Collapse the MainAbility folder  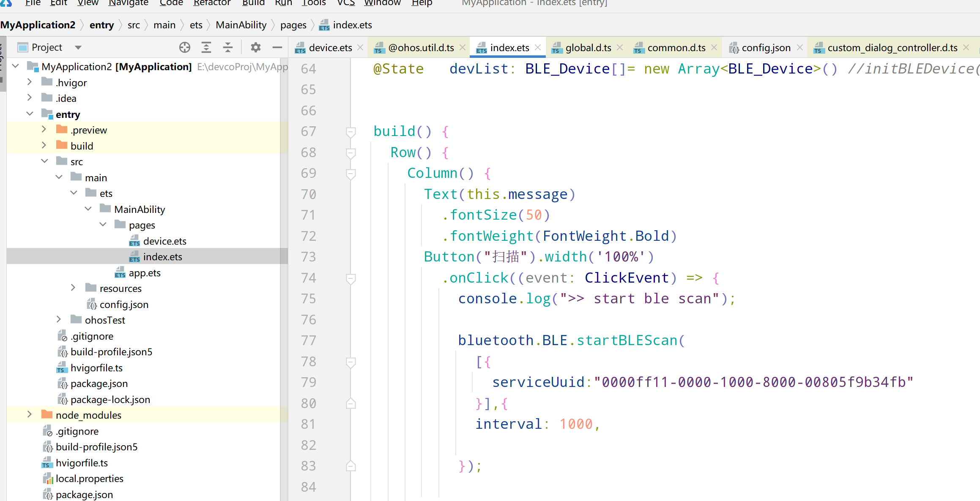[88, 209]
